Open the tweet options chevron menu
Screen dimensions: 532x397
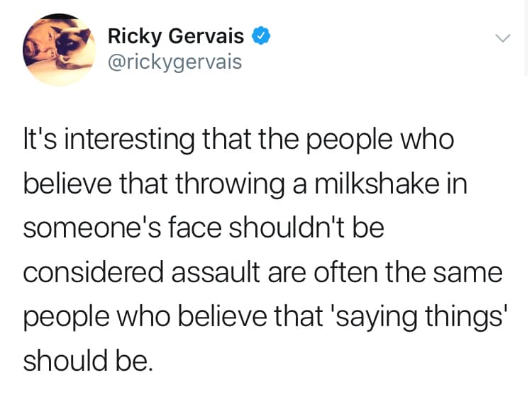point(502,38)
